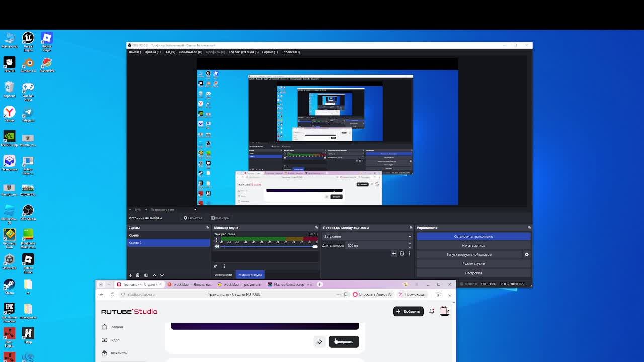Image resolution: width=644 pixels, height=362 pixels.
Task: Add a new scene transition
Action: (x=394, y=254)
